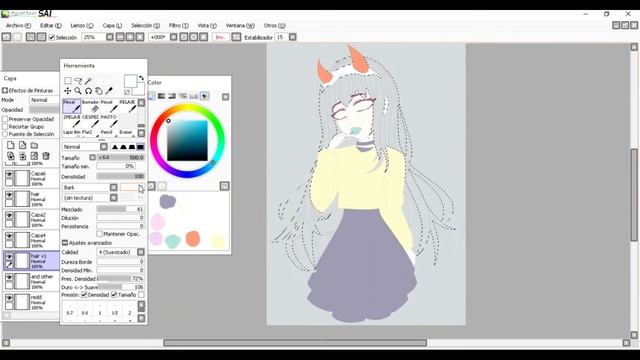Image resolution: width=640 pixels, height=360 pixels.
Task: Select Fuente de Selección option
Action: tap(5, 134)
